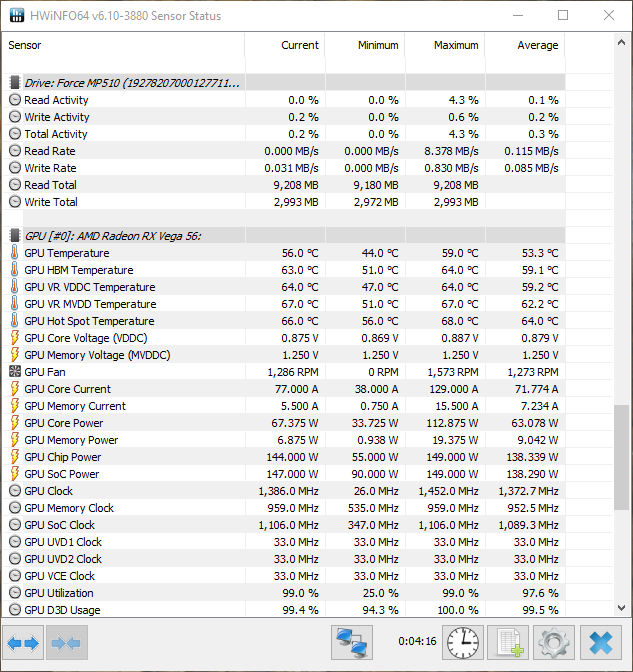Click the clock reset timer button
Screen dimensions: 633x672
tap(463, 642)
